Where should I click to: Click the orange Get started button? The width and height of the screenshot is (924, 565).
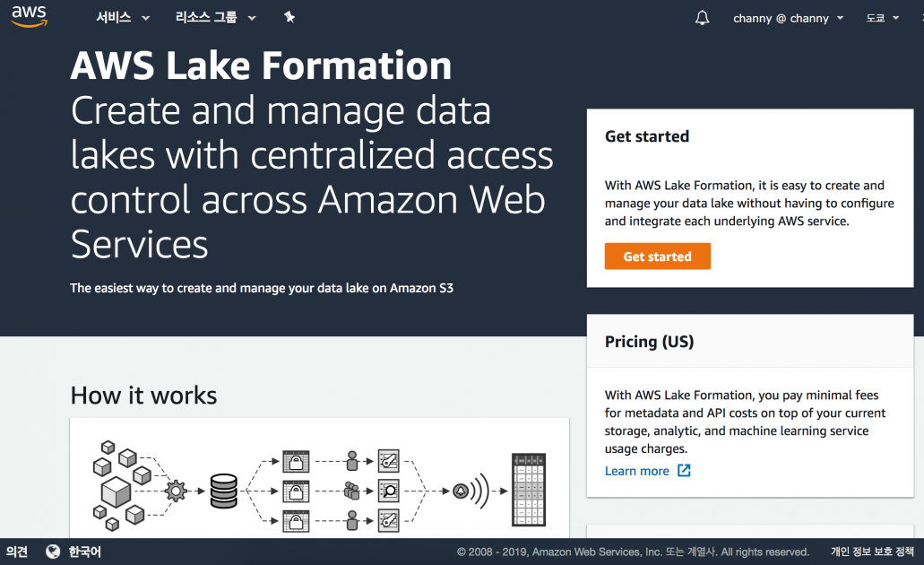(x=657, y=256)
